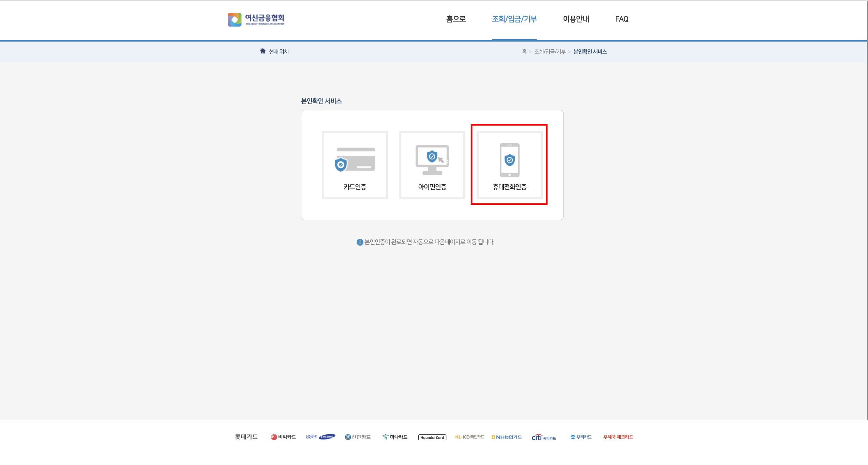Screen dimensions: 868x465
Task: Click the Credit Finance Association logo
Action: (256, 19)
